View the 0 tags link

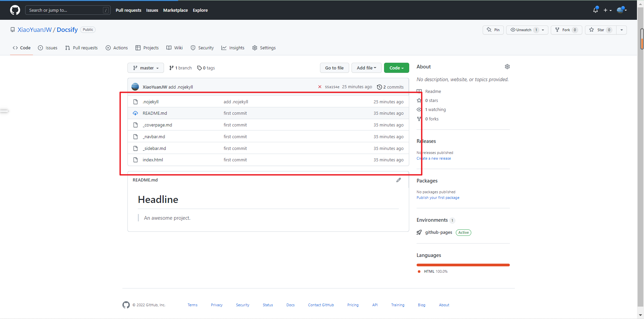click(x=206, y=68)
